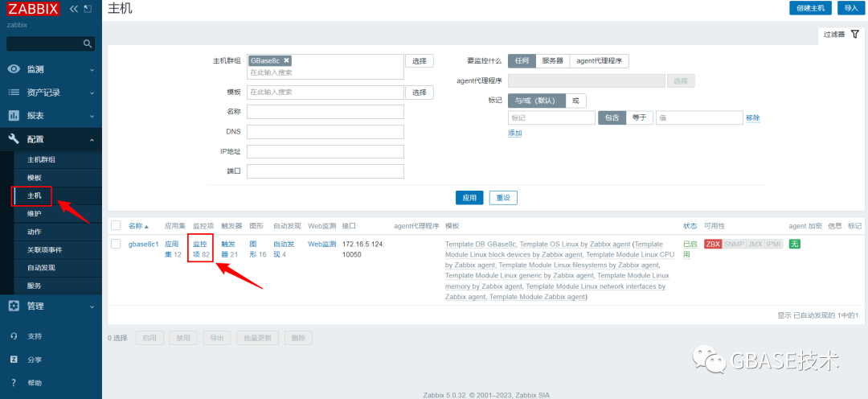Click 添加 tag link
The width and height of the screenshot is (868, 399).
pos(515,133)
